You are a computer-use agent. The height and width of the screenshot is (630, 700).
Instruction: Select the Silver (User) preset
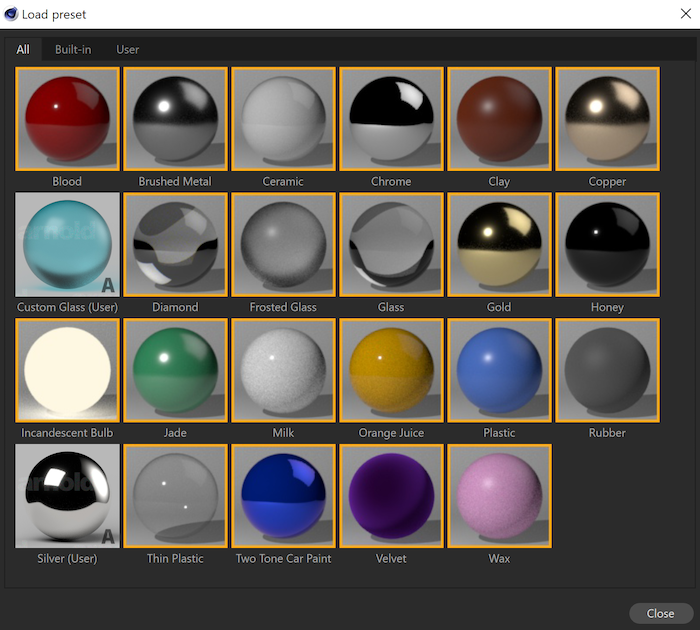click(67, 497)
